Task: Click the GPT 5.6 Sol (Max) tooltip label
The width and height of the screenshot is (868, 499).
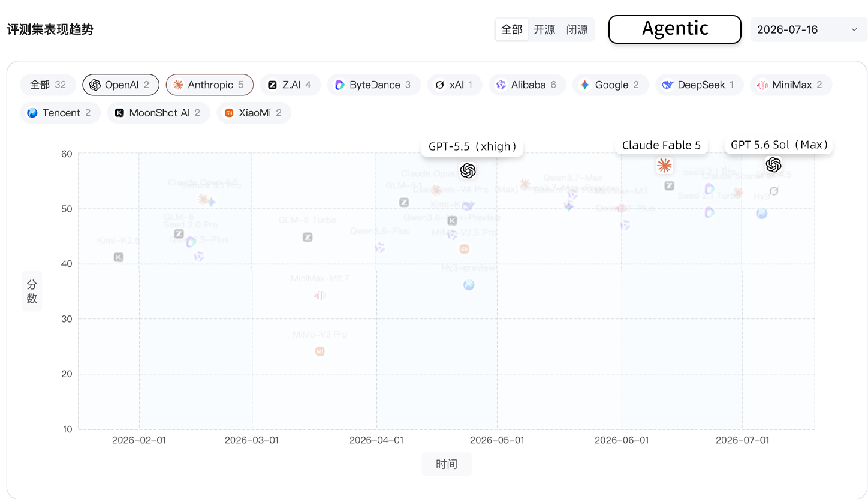Action: coord(779,145)
